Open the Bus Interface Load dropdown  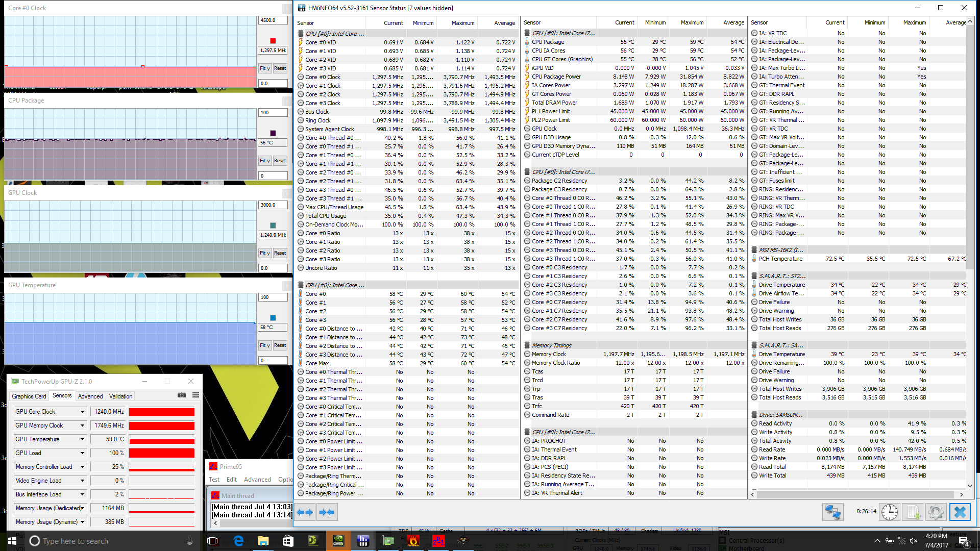pos(82,494)
